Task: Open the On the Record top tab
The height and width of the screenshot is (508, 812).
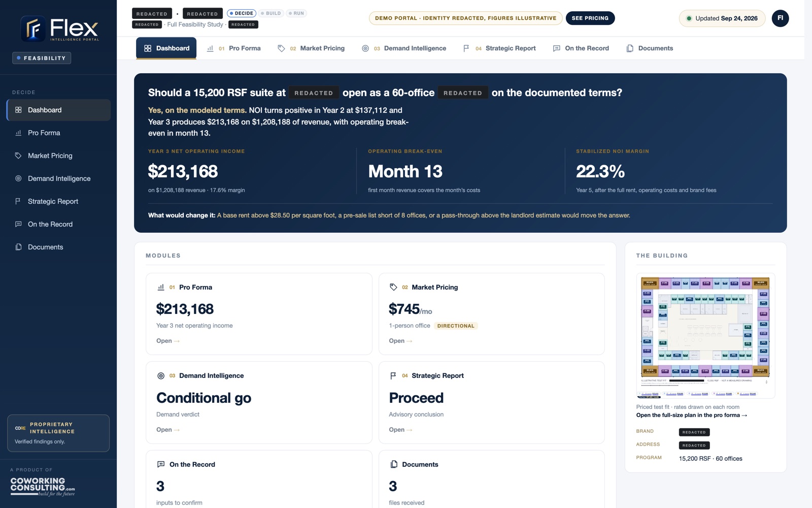Action: click(x=581, y=48)
